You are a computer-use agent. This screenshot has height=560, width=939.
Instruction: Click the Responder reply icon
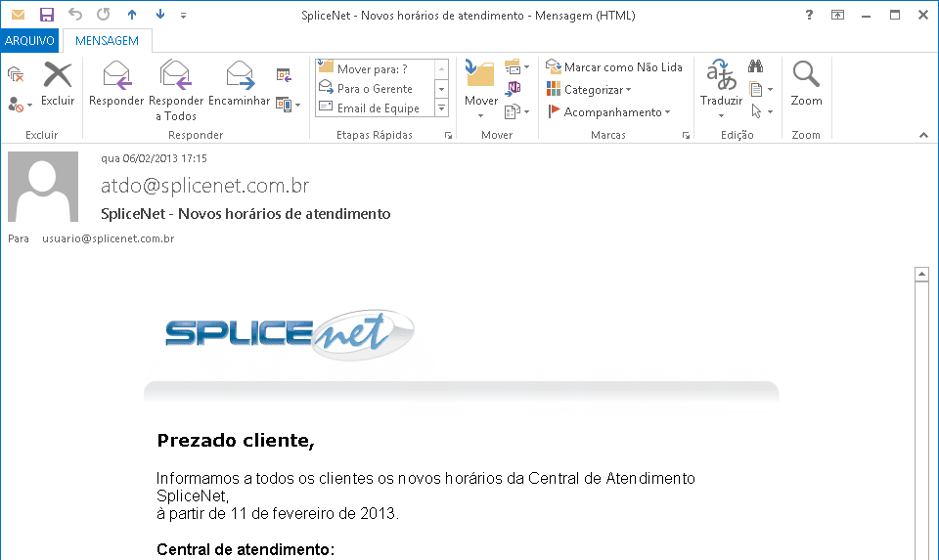pos(116,77)
